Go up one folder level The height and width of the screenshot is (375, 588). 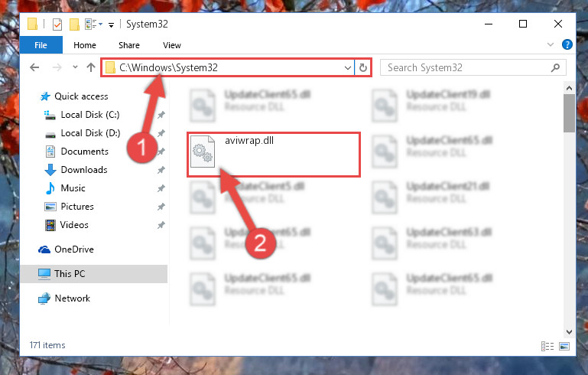click(x=91, y=67)
